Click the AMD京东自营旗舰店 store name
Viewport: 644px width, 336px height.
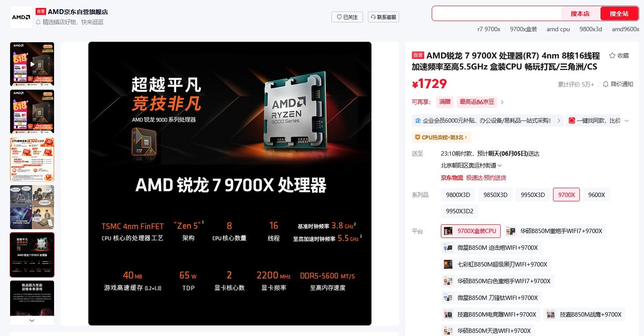point(78,12)
